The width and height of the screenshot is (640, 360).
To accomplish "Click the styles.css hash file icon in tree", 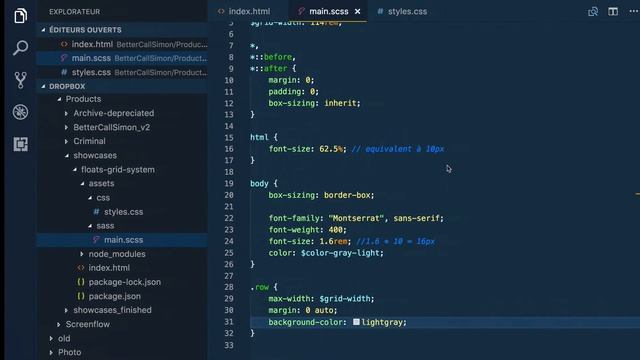I will [x=96, y=212].
